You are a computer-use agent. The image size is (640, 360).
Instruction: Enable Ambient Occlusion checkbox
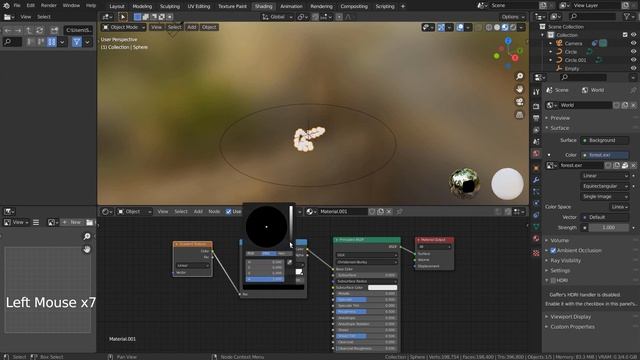(553, 250)
